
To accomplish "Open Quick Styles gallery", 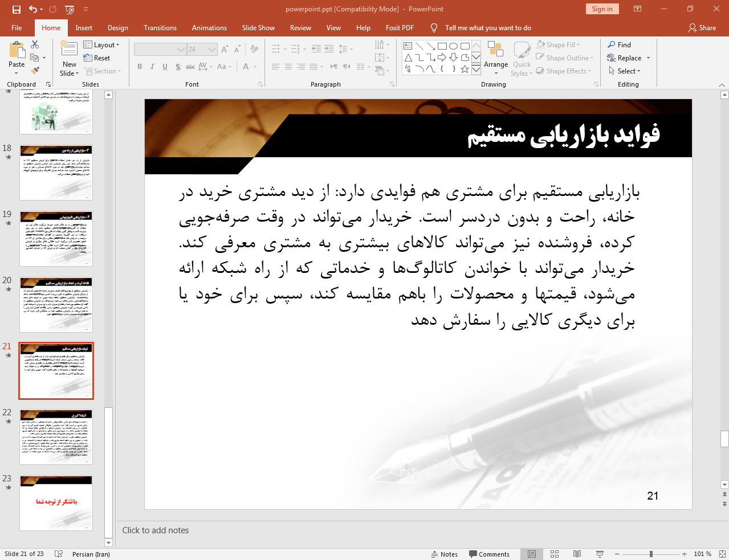I will click(521, 59).
